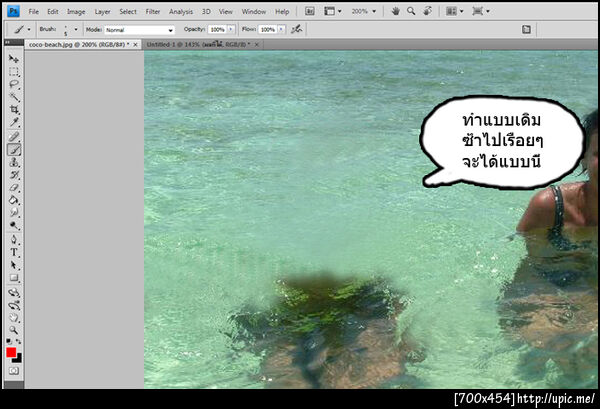600x409 pixels.
Task: Select the Hand tool in toolbox
Action: tap(14, 318)
